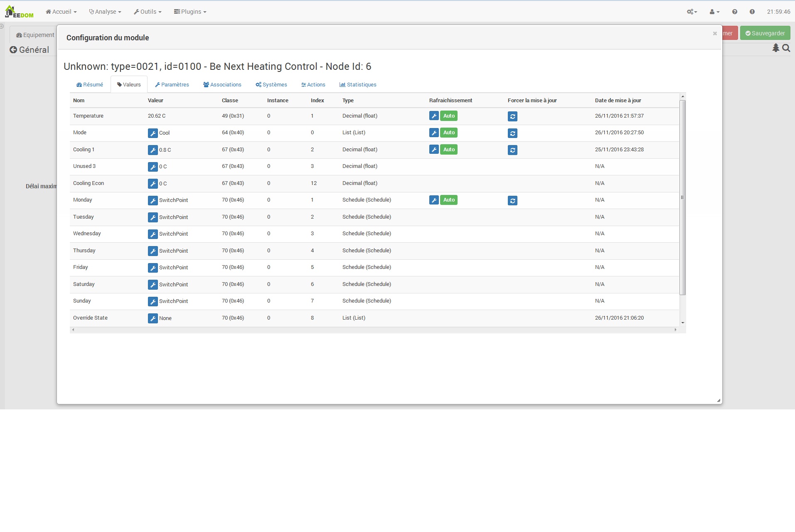Click the question mark help icon
Screen dimensions: 795x532
[735, 12]
